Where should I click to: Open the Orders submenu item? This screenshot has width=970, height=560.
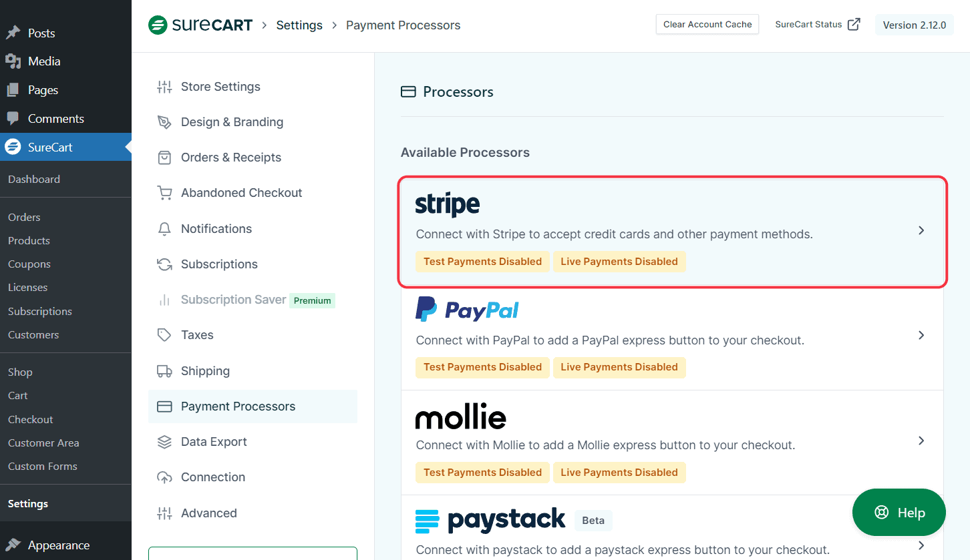click(x=24, y=218)
